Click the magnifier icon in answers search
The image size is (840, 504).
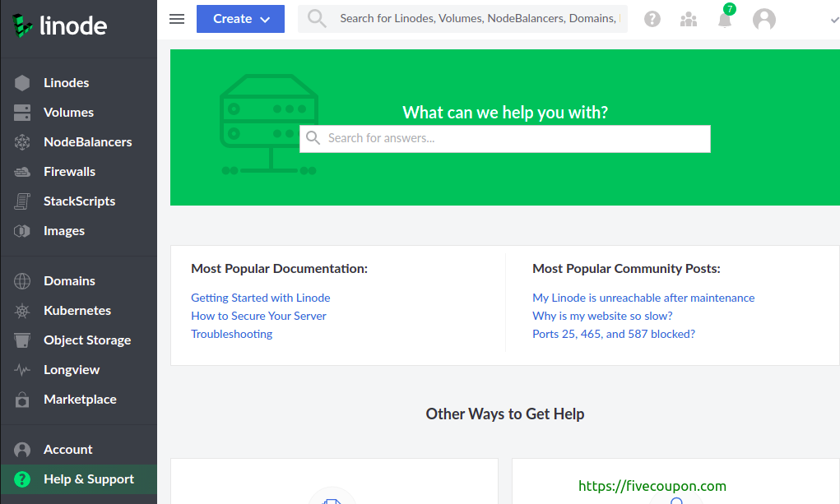(x=313, y=138)
